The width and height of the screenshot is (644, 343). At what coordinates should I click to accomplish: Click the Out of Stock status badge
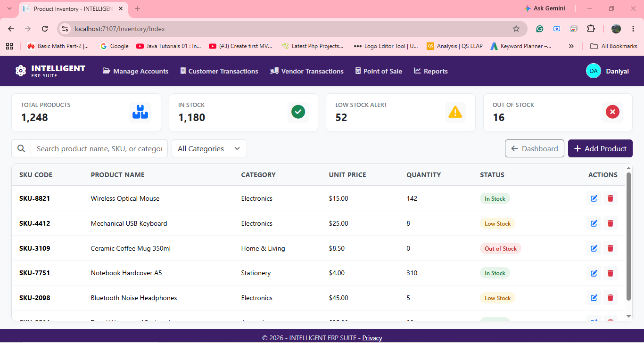pos(501,248)
